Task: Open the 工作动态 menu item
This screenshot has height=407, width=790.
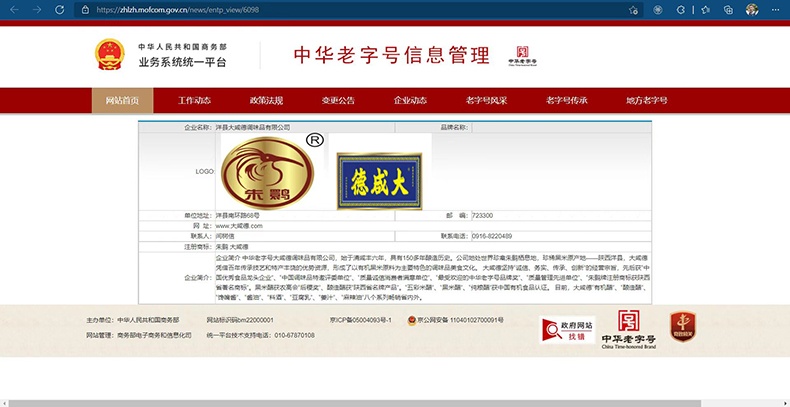Action: (x=194, y=100)
